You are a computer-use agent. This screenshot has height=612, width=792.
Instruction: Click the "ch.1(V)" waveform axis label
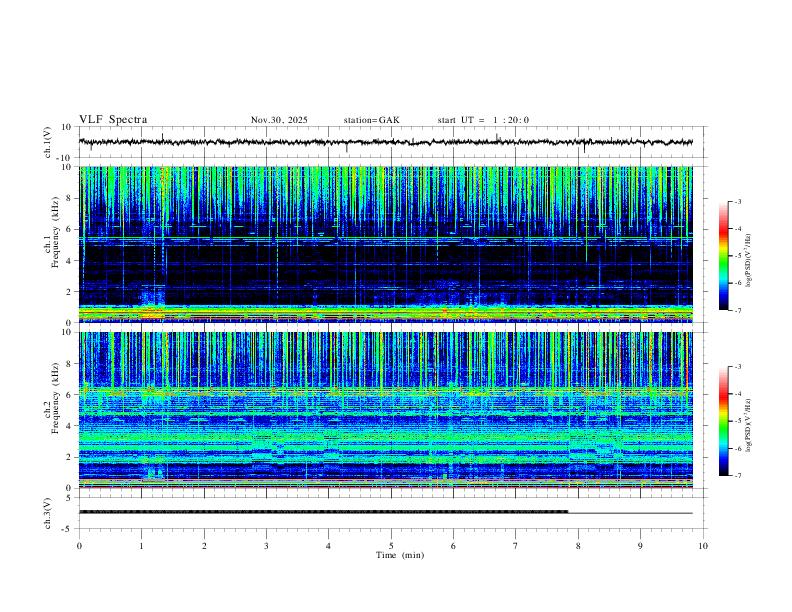(x=48, y=142)
